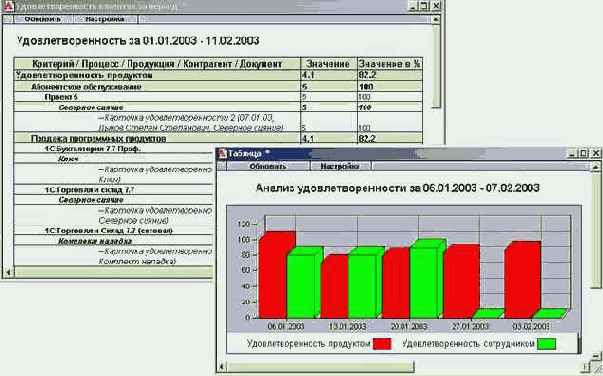Click the 13.01.2003 axis label

(x=347, y=326)
